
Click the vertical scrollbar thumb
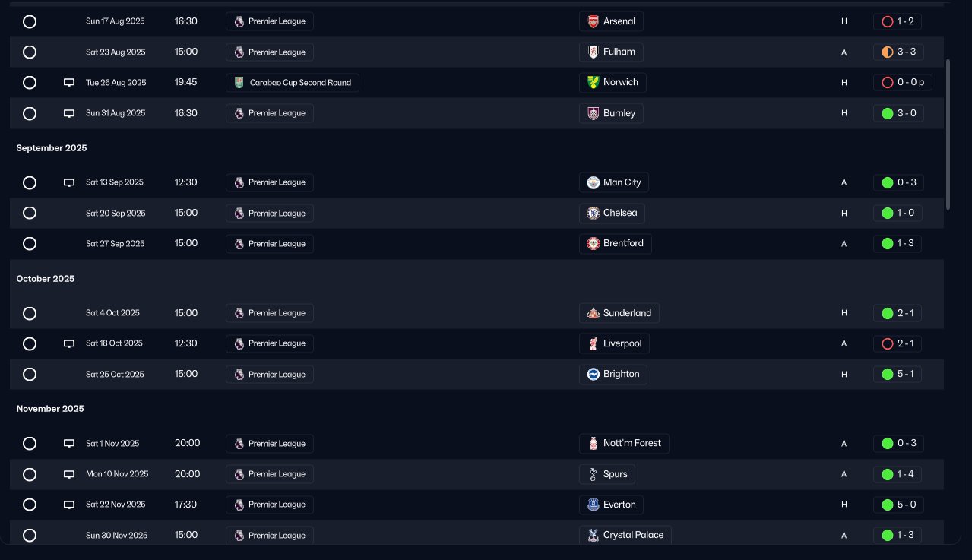948,134
